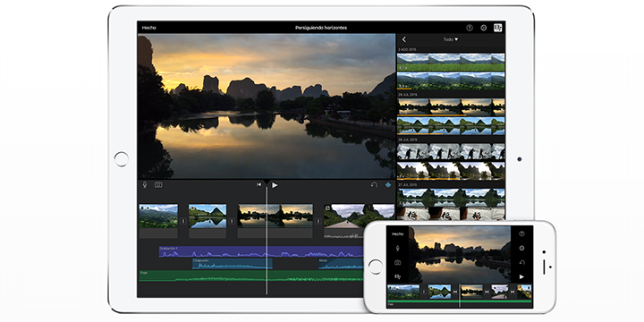This screenshot has width=644, height=322.
Task: Skip to beginning on iPad timeline
Action: pyautogui.click(x=258, y=185)
